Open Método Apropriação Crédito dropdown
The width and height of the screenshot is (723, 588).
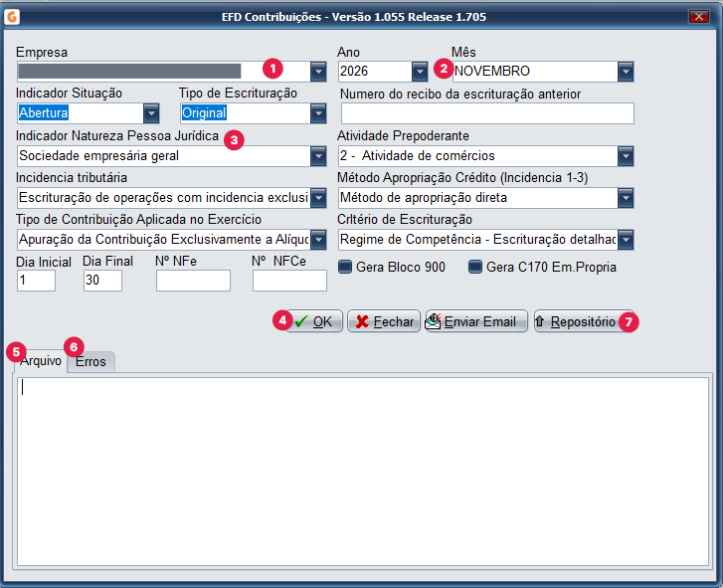pos(626,198)
